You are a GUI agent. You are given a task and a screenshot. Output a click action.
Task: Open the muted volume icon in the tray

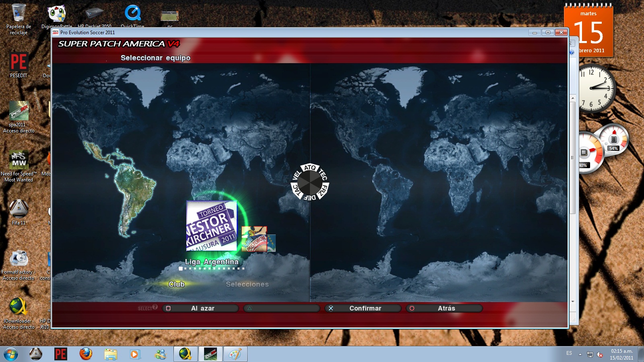(600, 354)
